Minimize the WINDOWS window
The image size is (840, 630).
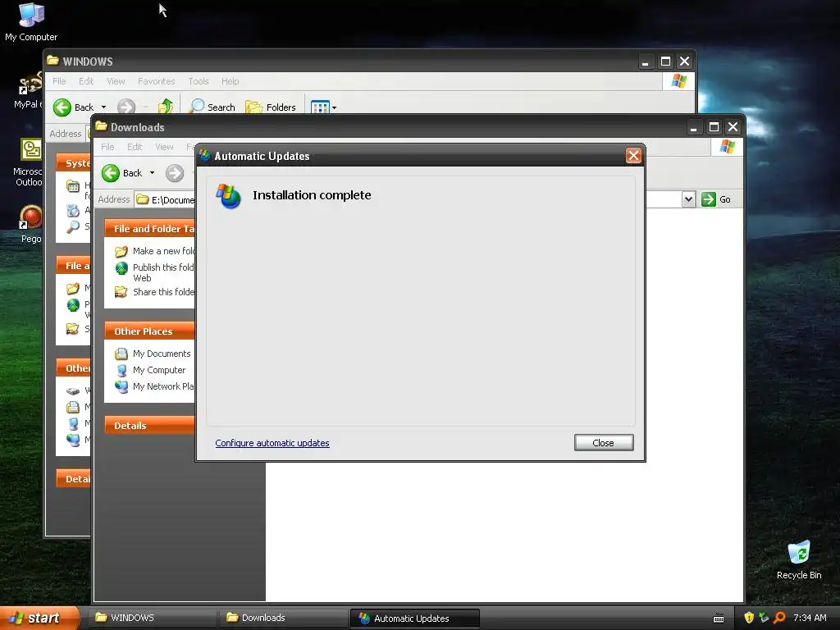coord(646,62)
